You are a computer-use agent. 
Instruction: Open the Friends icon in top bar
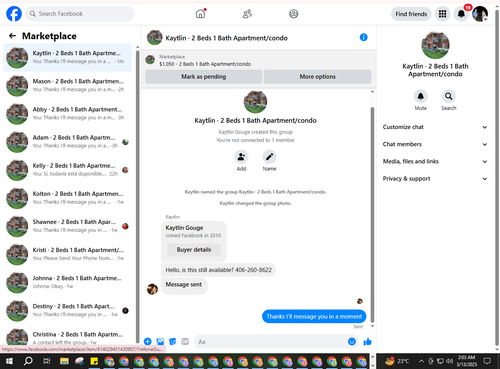tap(247, 14)
